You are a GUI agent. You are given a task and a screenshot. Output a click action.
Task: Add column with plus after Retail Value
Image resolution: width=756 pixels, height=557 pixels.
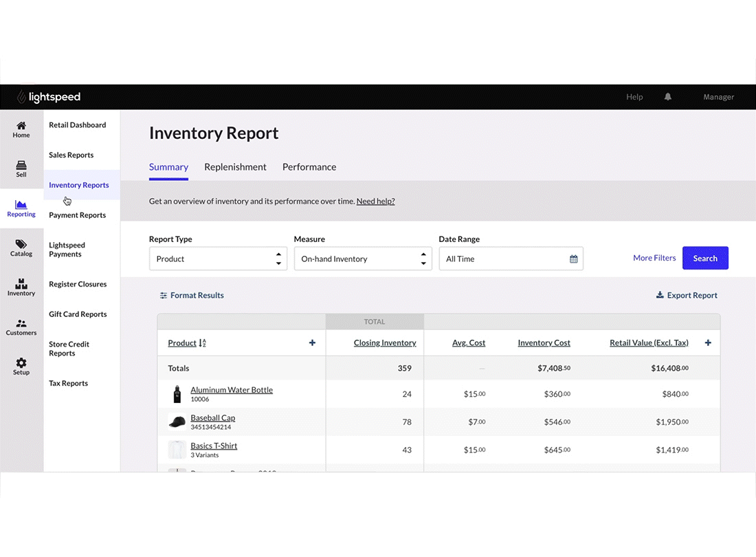[708, 343]
